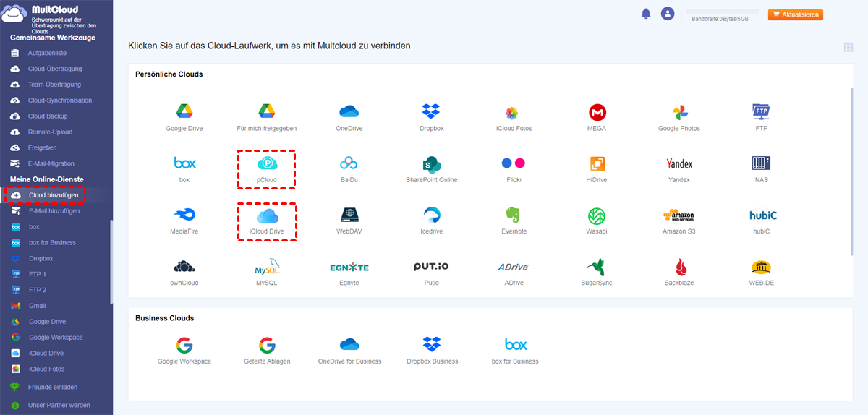Select the Für mich freigegeben cloud icon
The width and height of the screenshot is (868, 415).
[x=267, y=118]
